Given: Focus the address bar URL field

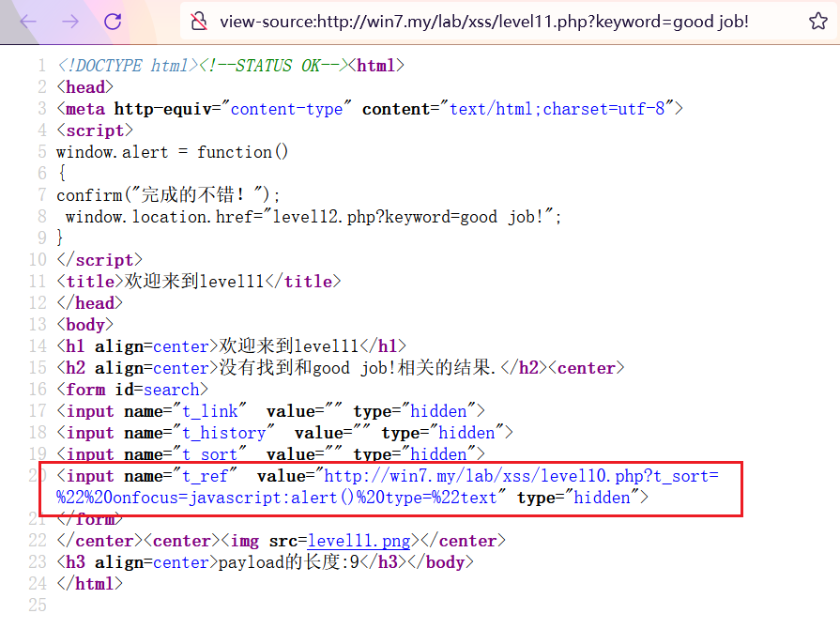Looking at the screenshot, I should [483, 22].
